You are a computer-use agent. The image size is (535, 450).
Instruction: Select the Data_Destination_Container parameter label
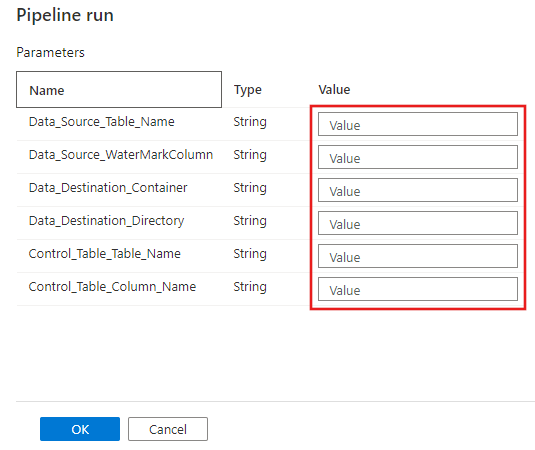(108, 188)
